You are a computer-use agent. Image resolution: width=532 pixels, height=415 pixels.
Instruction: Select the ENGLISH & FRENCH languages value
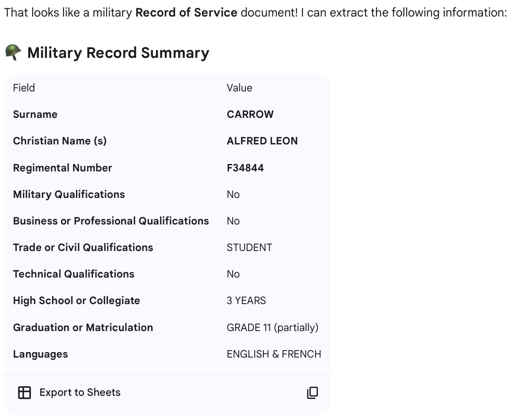tap(274, 354)
